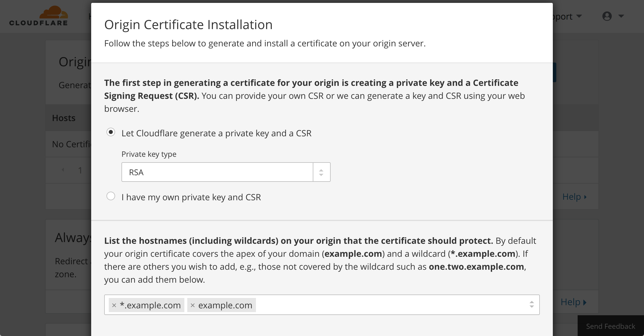The height and width of the screenshot is (336, 644).
Task: Select "Let Cloudflare generate a private key and a CSR"
Action: (x=111, y=132)
